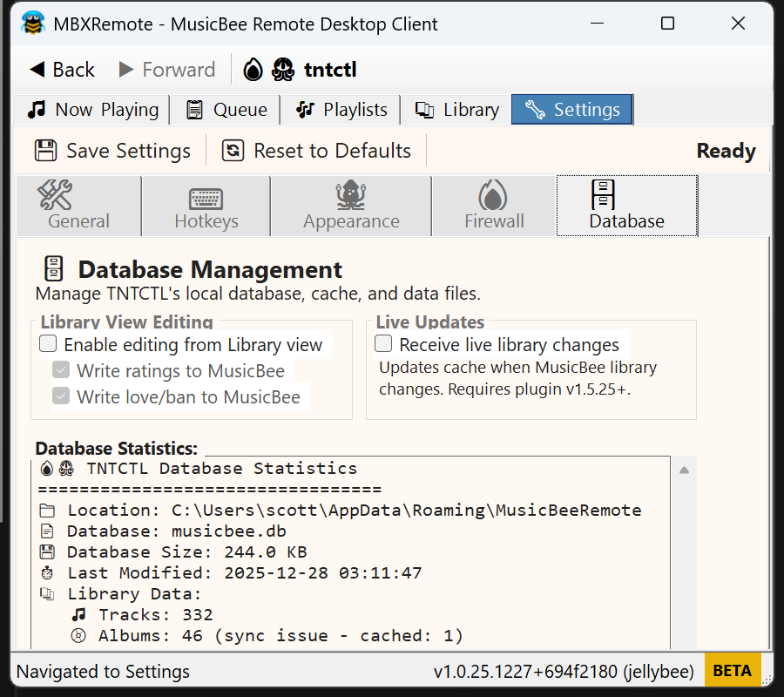Click the Back navigation arrow

click(x=35, y=69)
